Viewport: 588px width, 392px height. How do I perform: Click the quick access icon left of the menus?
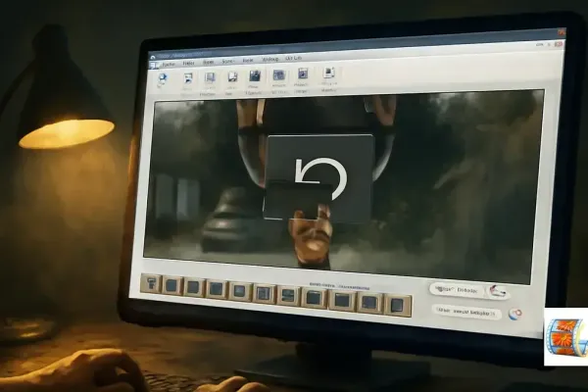click(154, 66)
